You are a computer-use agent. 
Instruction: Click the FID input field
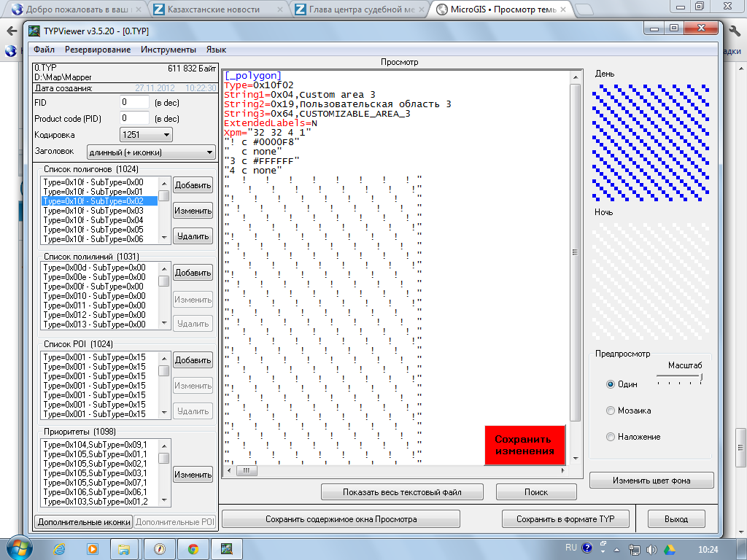(134, 103)
